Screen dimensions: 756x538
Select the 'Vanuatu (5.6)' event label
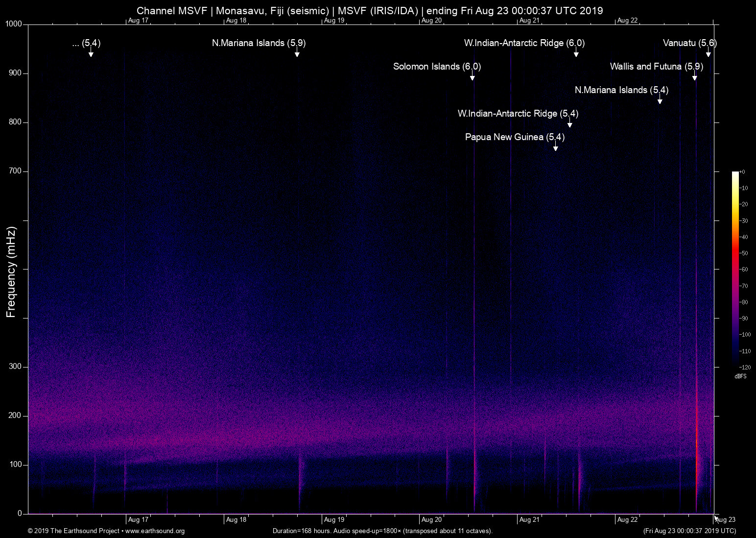(x=690, y=43)
